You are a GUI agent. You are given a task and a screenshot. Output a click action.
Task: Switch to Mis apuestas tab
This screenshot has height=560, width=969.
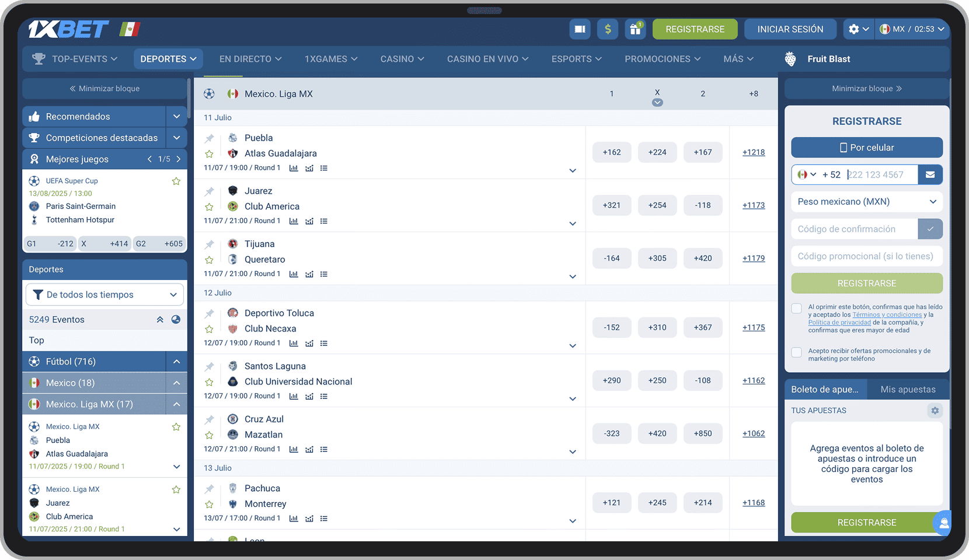pos(908,390)
